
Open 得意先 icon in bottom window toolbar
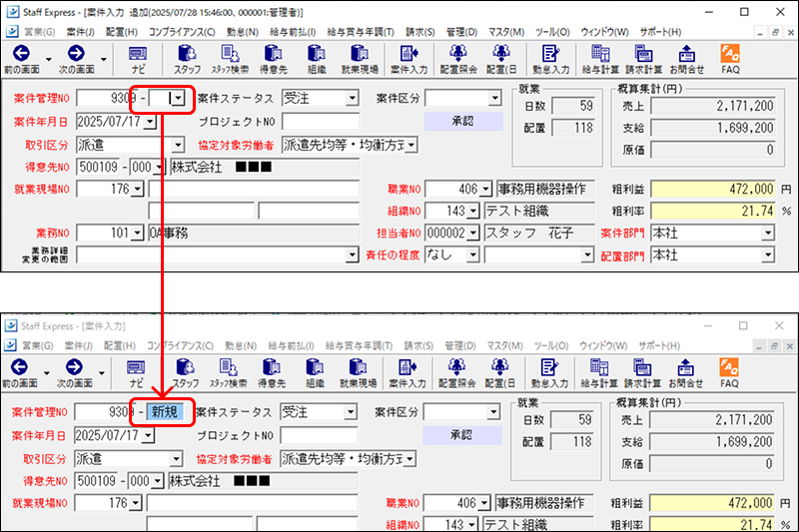271,373
